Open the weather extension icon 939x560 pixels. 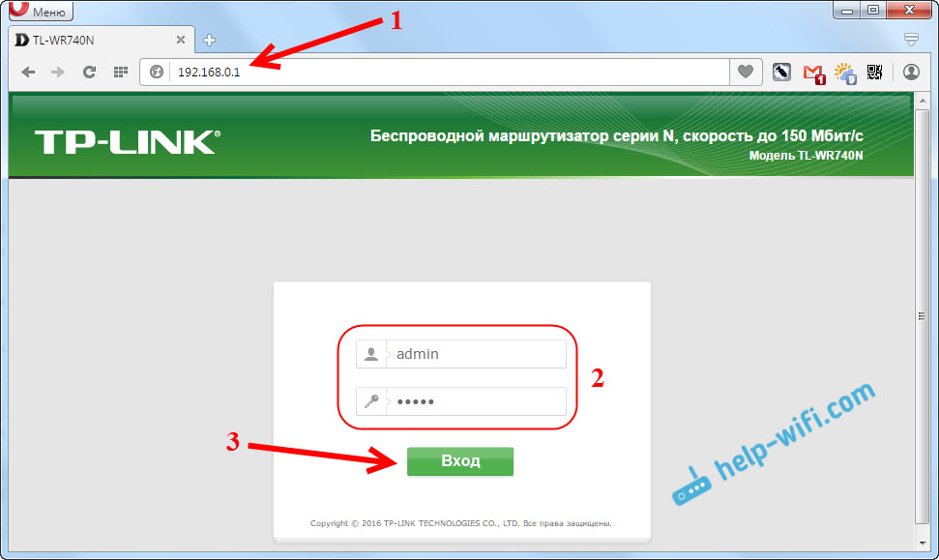pos(844,74)
